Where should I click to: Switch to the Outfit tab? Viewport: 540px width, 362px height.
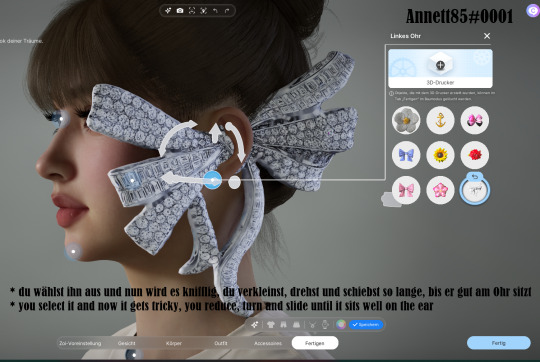(221, 343)
